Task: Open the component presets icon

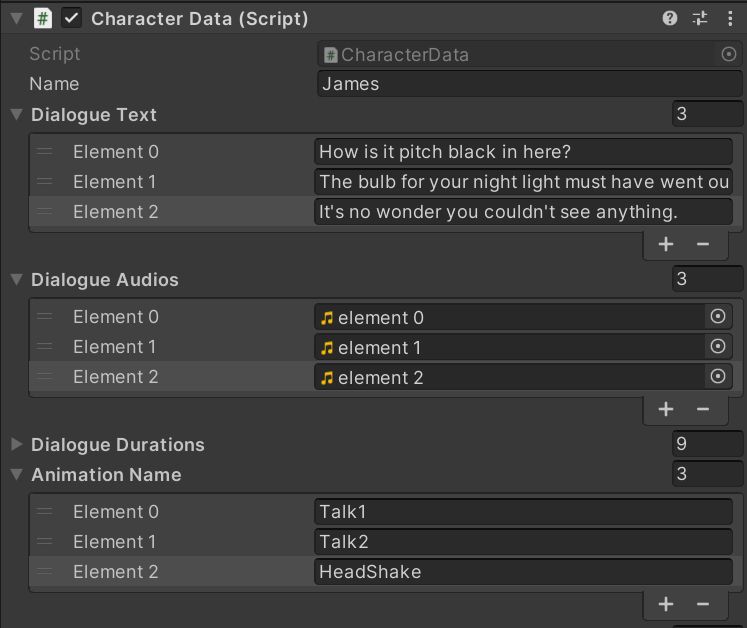Action: click(x=700, y=19)
